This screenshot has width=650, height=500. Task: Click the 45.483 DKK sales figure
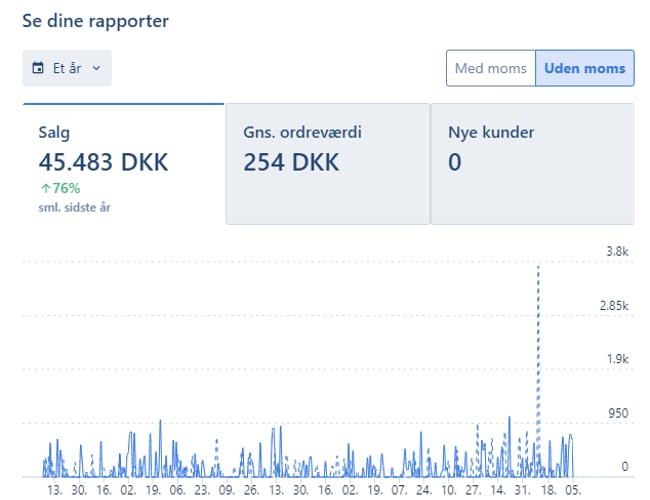[103, 162]
